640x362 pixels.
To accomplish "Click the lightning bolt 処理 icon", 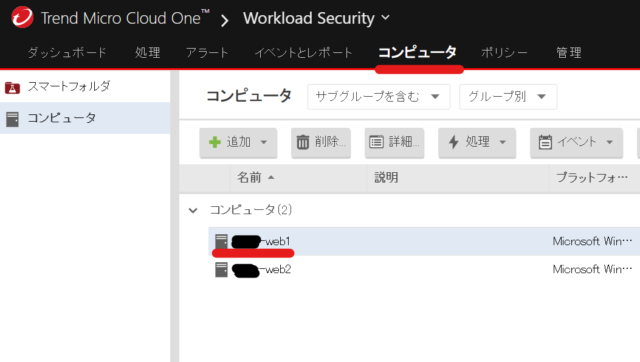I will (453, 142).
